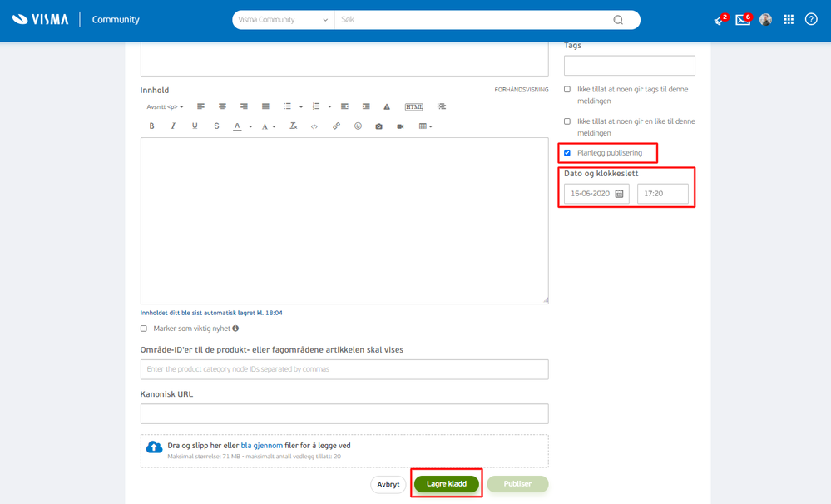Open the Avsnitt paragraph style dropdown
This screenshot has width=831, height=504.
[165, 107]
